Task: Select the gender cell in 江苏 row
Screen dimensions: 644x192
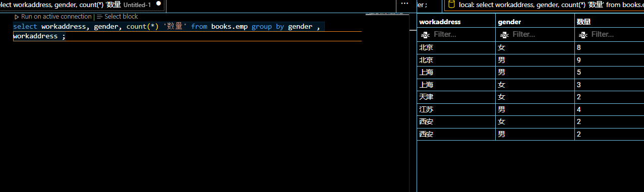Action: point(535,109)
